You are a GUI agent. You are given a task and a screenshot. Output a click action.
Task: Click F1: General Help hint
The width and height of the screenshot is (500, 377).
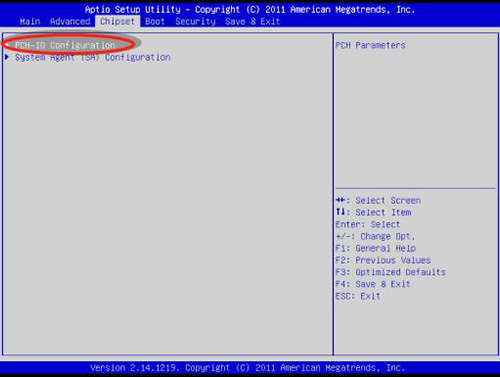pyautogui.click(x=376, y=248)
